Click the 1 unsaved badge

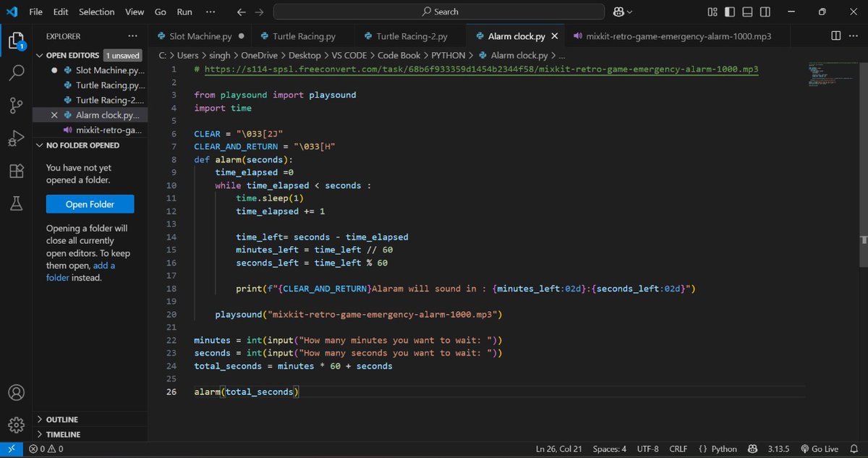122,55
